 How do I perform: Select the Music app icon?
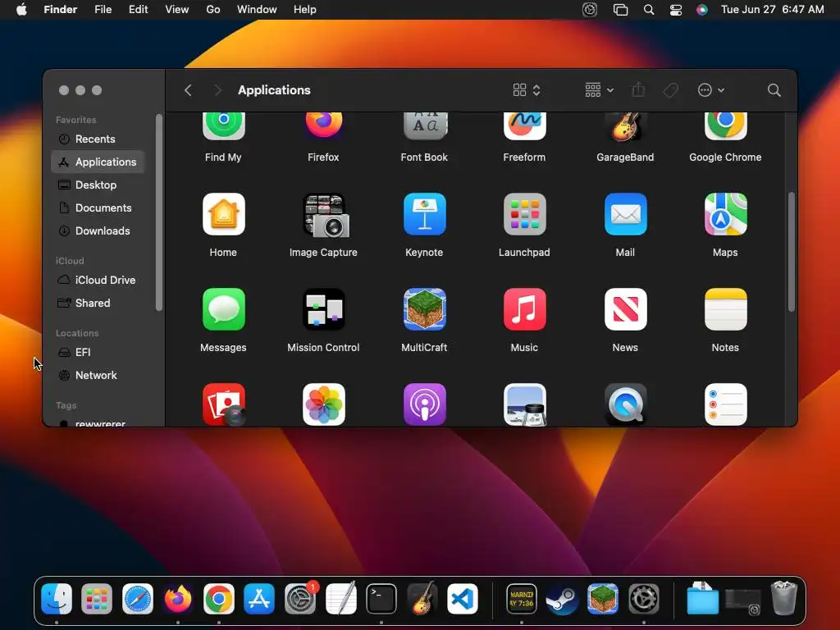click(524, 309)
